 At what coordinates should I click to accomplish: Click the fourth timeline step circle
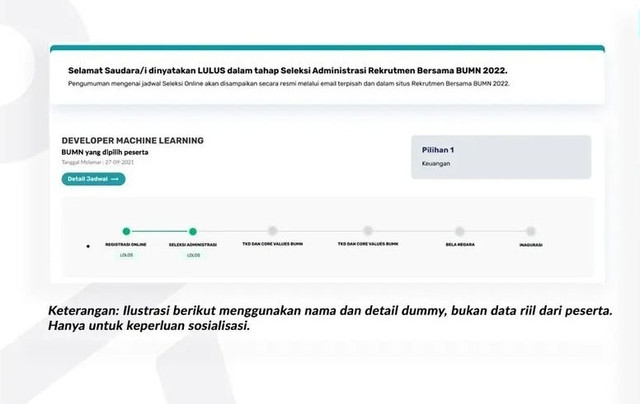pos(368,231)
